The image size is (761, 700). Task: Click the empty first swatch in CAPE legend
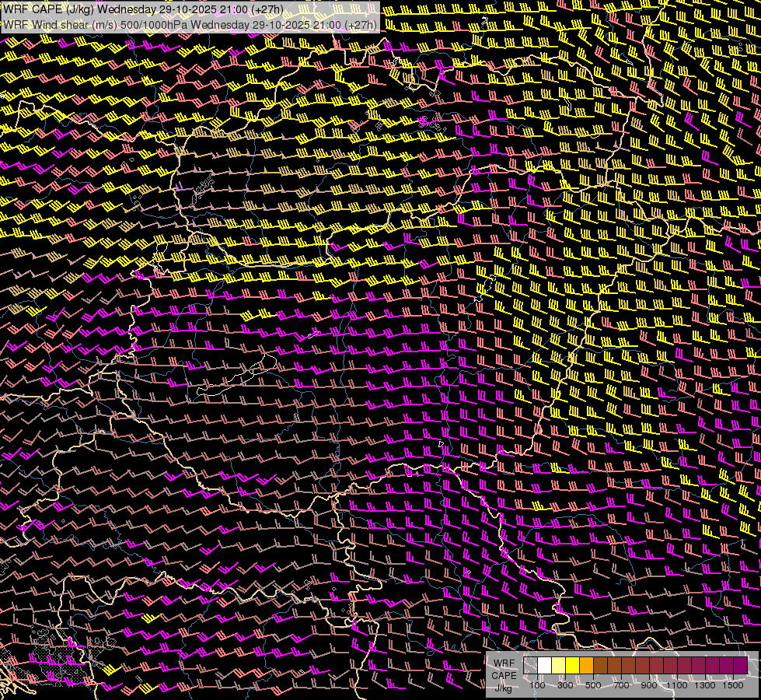tap(531, 666)
